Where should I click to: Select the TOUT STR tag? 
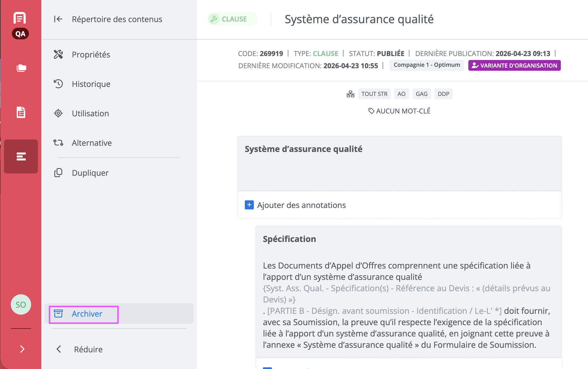tap(374, 94)
